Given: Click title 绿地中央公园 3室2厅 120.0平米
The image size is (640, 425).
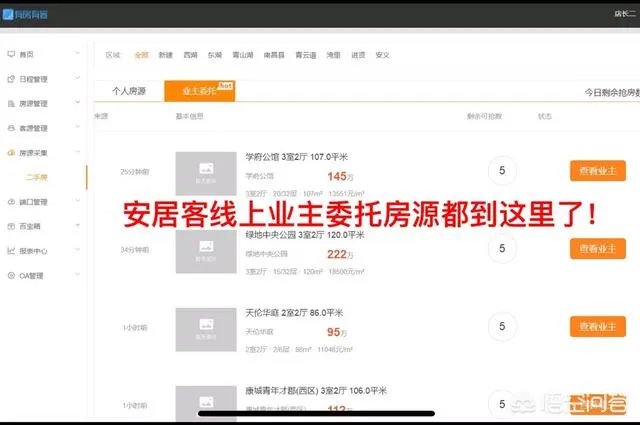Looking at the screenshot, I should point(304,235).
